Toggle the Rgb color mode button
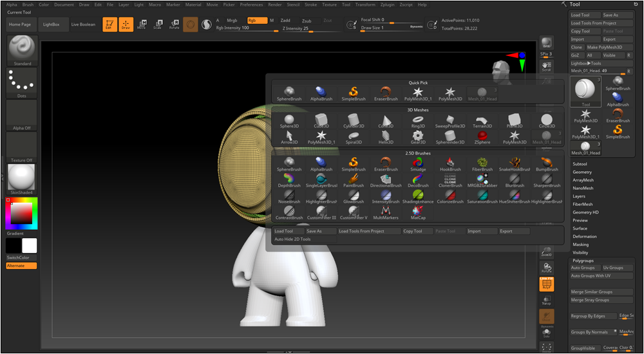 (256, 21)
